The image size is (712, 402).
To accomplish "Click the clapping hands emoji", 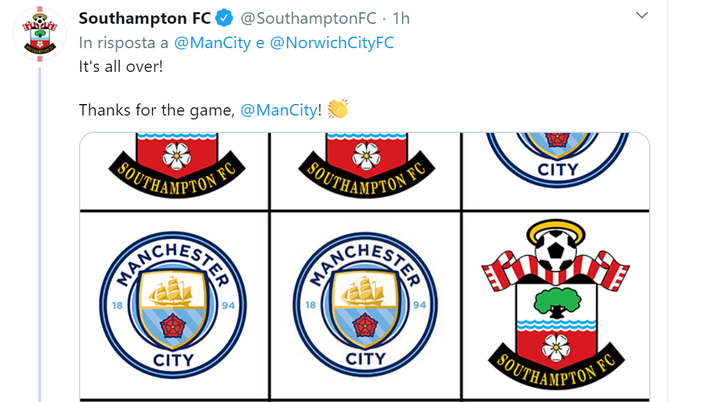I will click(x=337, y=108).
